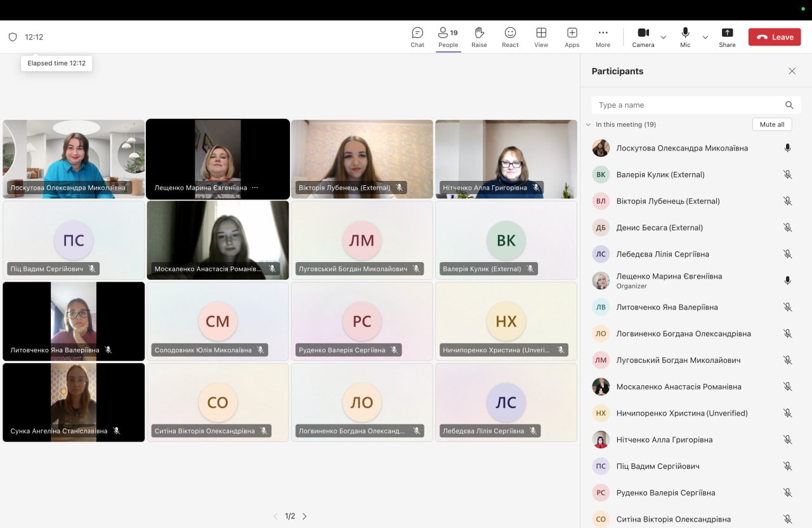The width and height of the screenshot is (812, 528).
Task: Open the React emoji menu
Action: tap(510, 37)
